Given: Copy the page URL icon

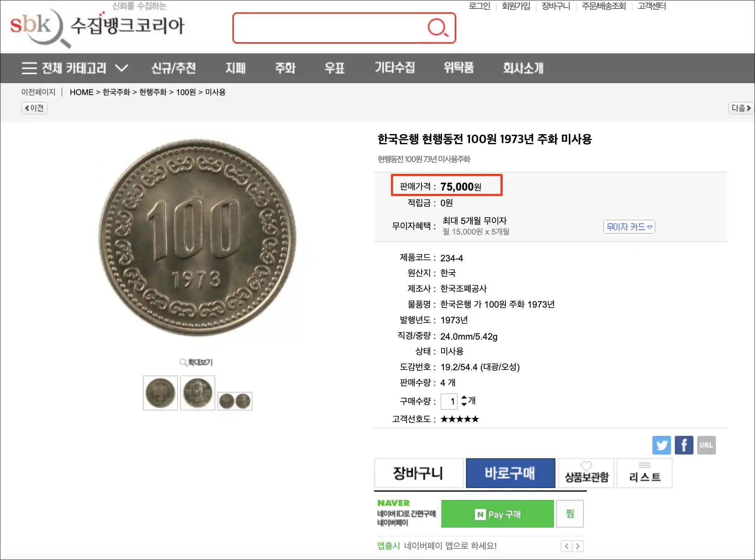Looking at the screenshot, I should pyautogui.click(x=706, y=445).
